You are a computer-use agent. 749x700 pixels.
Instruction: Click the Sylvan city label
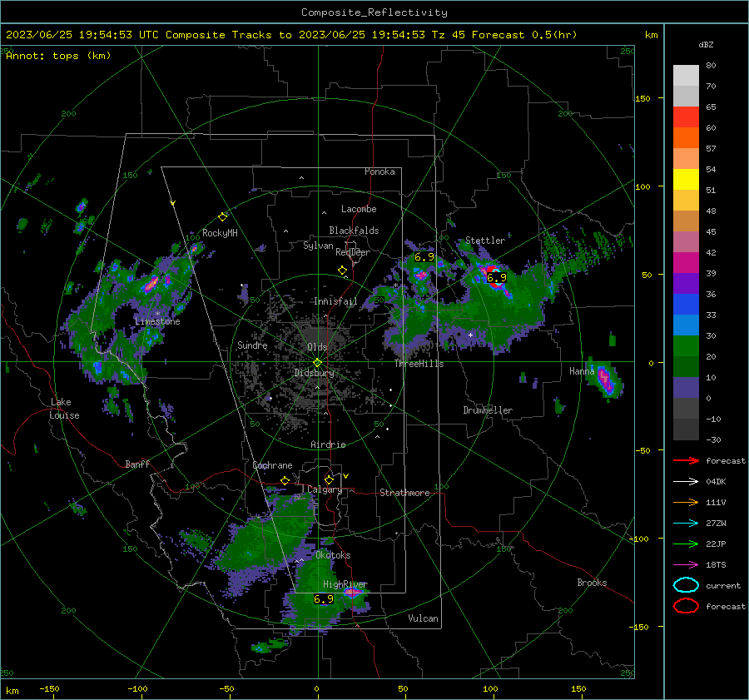(x=318, y=246)
